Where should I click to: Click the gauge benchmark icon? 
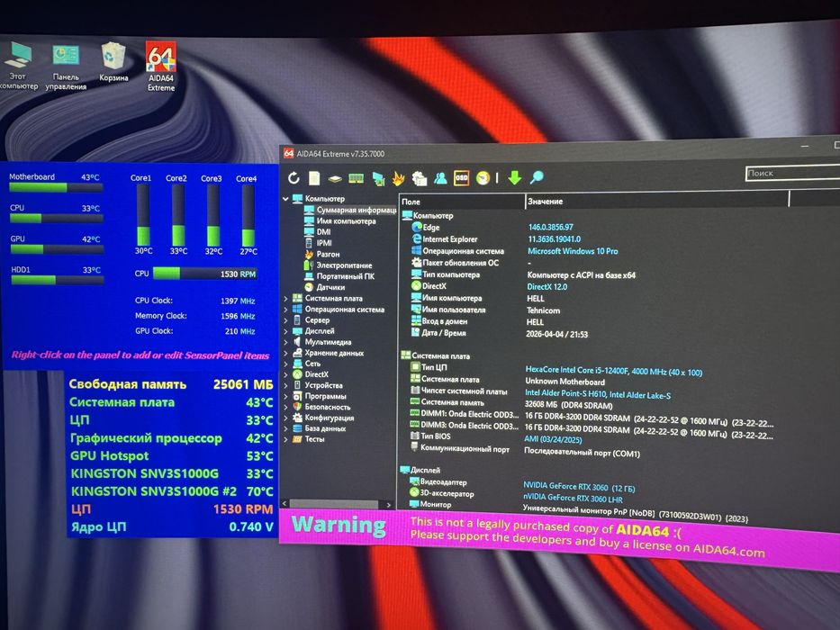coord(483,178)
